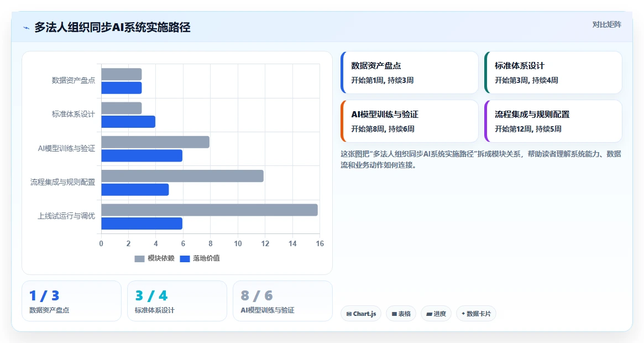Click the sparkle icon in 数据卡片 tag
Image resolution: width=644 pixels, height=343 pixels.
[x=463, y=314]
